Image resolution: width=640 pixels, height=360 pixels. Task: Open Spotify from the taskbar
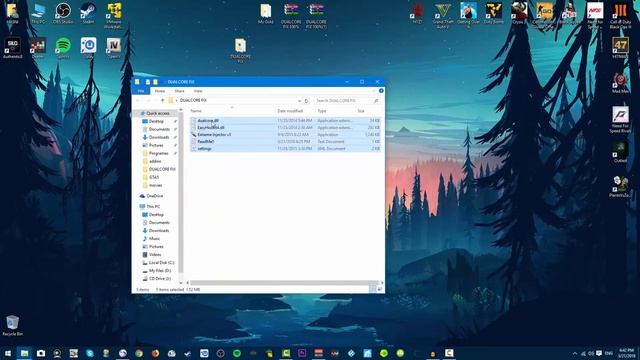(x=237, y=353)
